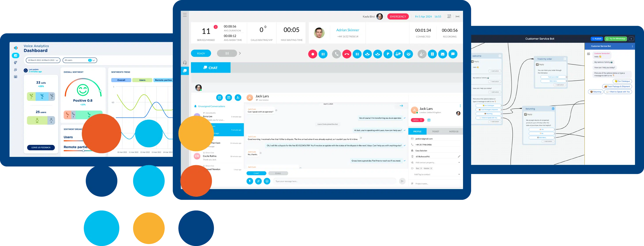Click the LEAVE US FEEDBACK button

(x=41, y=148)
